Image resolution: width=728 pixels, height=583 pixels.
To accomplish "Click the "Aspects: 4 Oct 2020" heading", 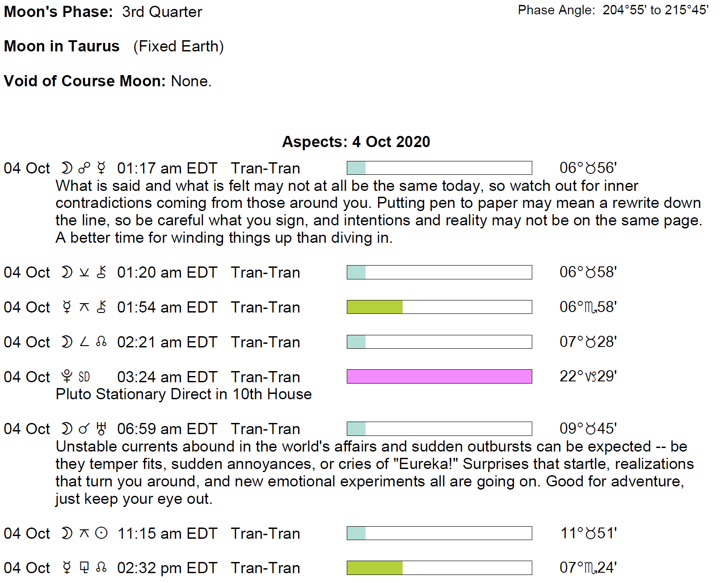I will point(356,142).
